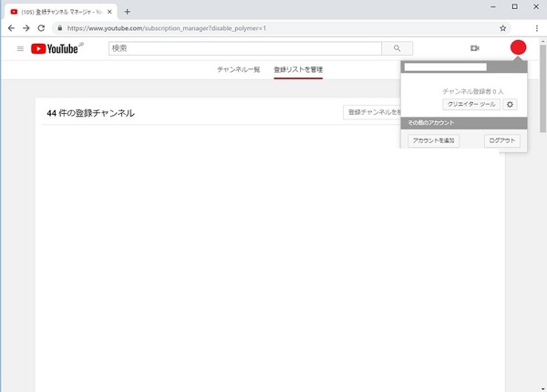Click the red account avatar
547x392 pixels.
click(518, 47)
